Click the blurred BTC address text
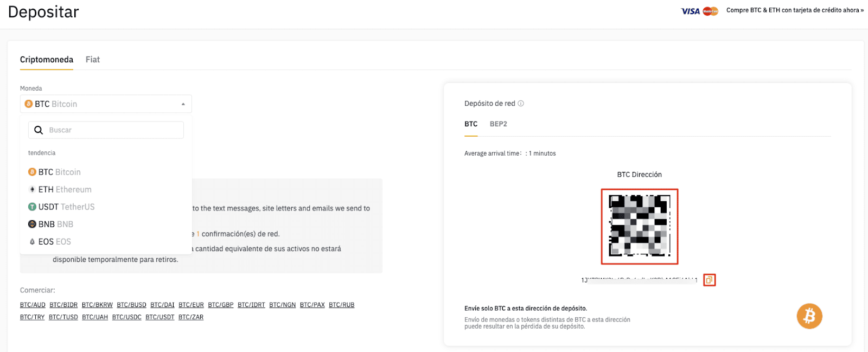 point(639,280)
